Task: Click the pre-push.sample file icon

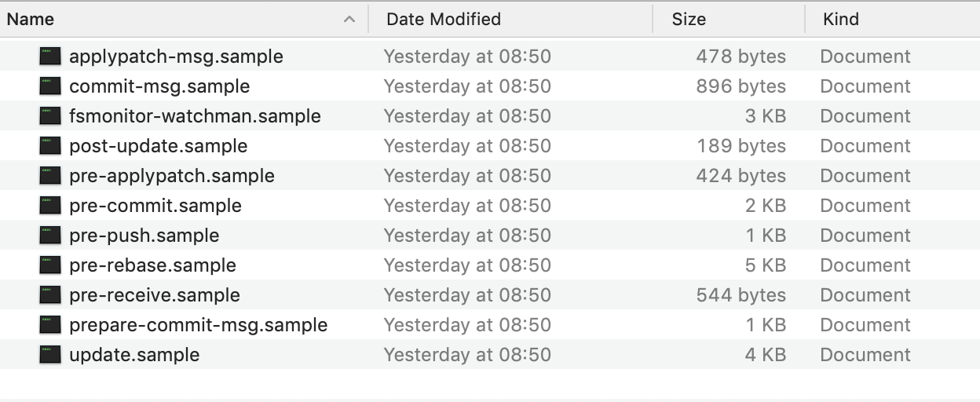Action: pyautogui.click(x=50, y=236)
